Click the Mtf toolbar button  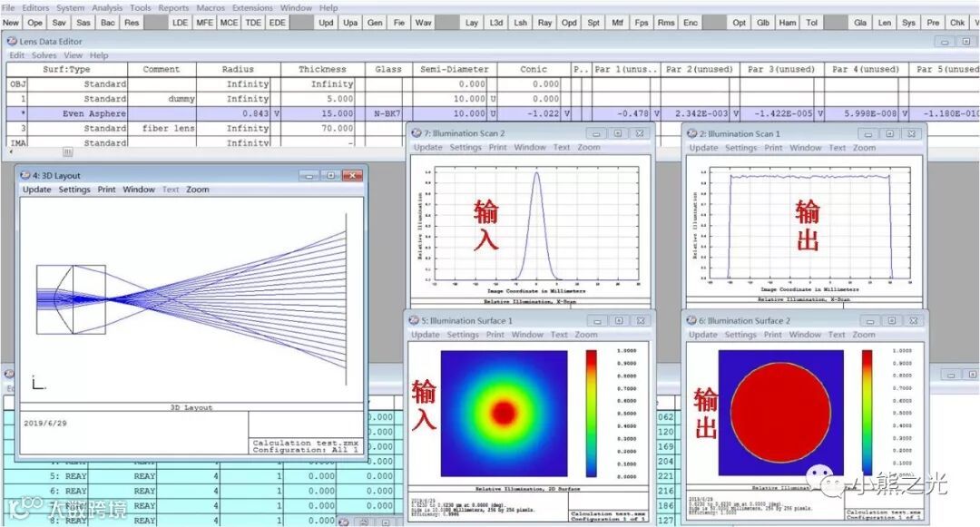(x=618, y=23)
